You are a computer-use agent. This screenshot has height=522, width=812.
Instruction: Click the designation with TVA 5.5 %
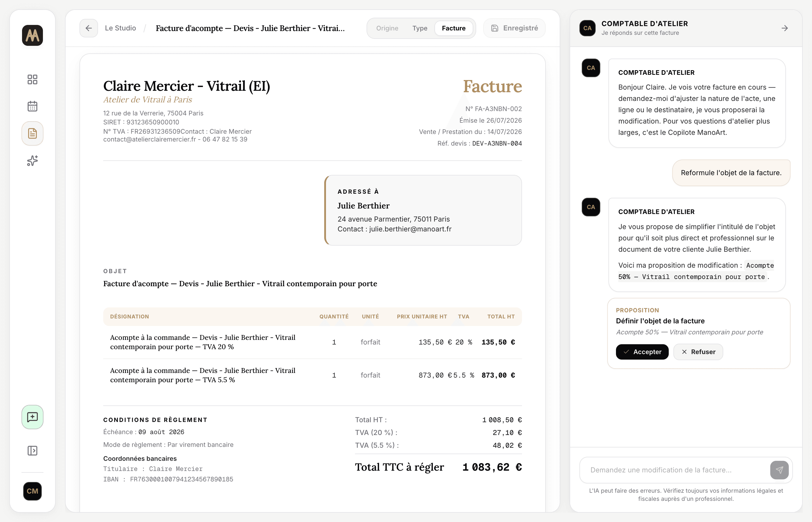[203, 375]
